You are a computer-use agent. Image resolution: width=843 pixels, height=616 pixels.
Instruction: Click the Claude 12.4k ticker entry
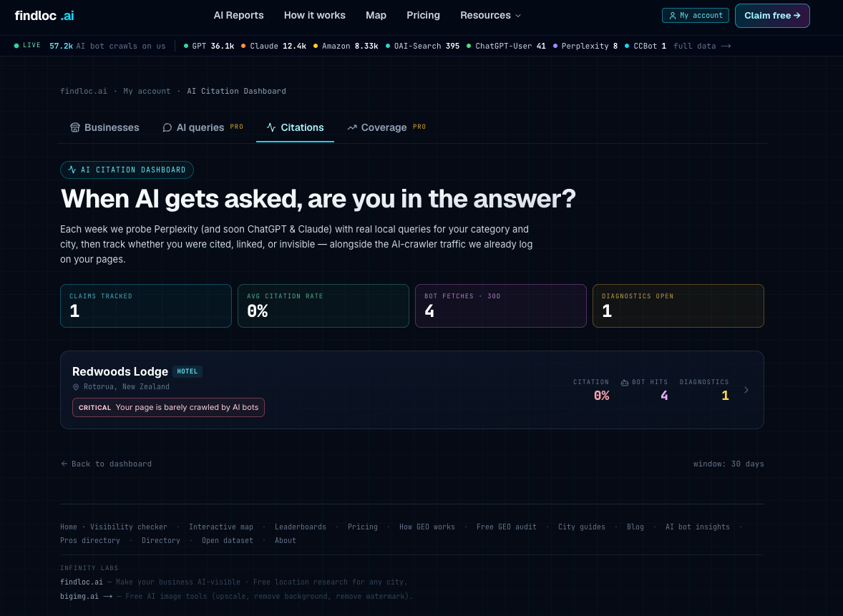273,47
